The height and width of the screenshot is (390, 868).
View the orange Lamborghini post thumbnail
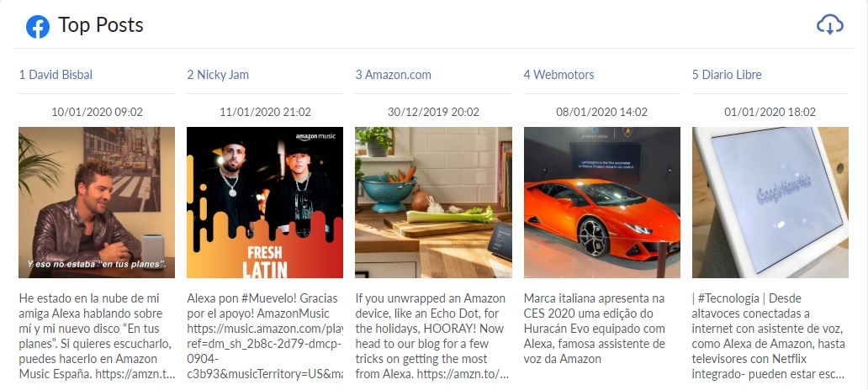click(x=601, y=203)
